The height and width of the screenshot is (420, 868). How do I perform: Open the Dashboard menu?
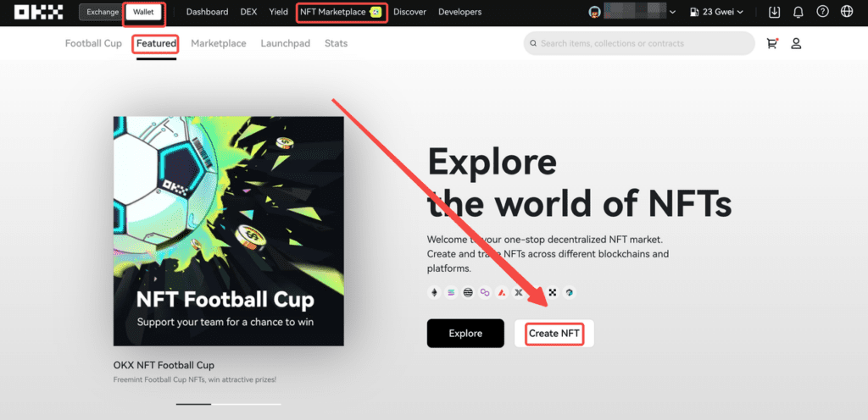(207, 12)
